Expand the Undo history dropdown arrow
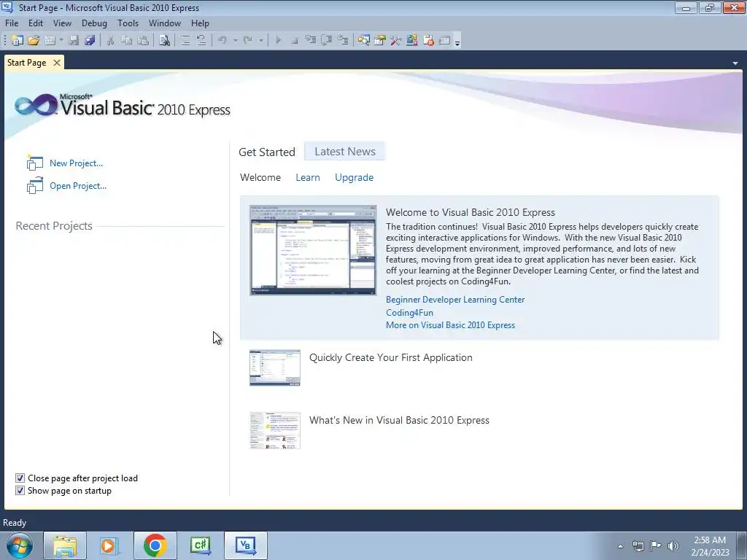The image size is (747, 560). coord(236,41)
